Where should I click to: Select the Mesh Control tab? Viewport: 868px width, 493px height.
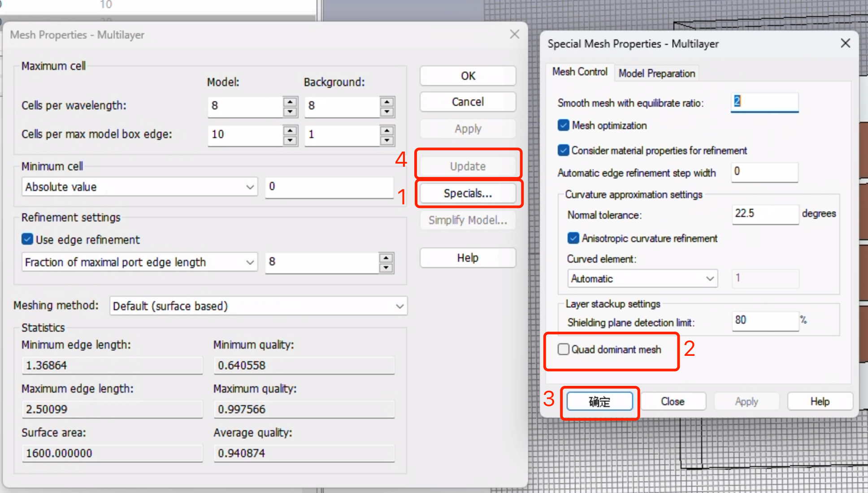579,72
